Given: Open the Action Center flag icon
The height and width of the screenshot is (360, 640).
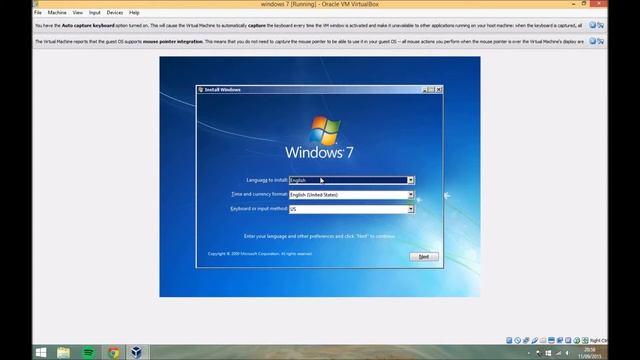Looking at the screenshot, I should click(x=539, y=353).
